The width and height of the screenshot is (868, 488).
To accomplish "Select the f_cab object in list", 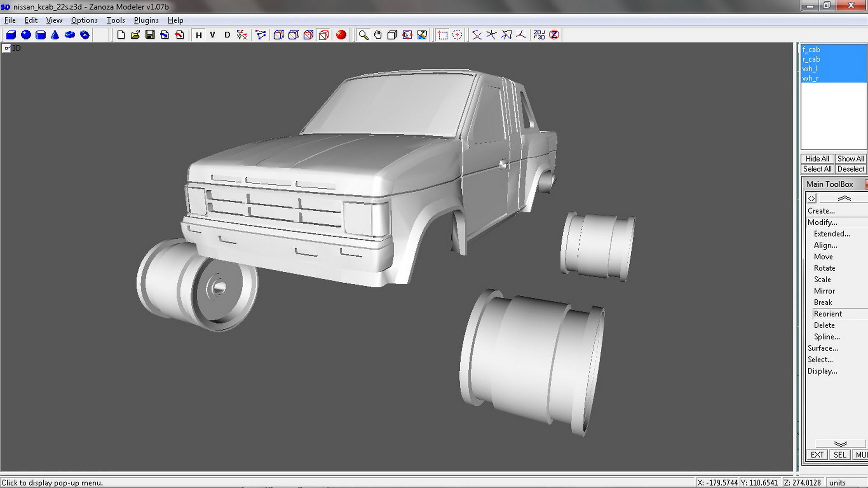I will tap(834, 50).
